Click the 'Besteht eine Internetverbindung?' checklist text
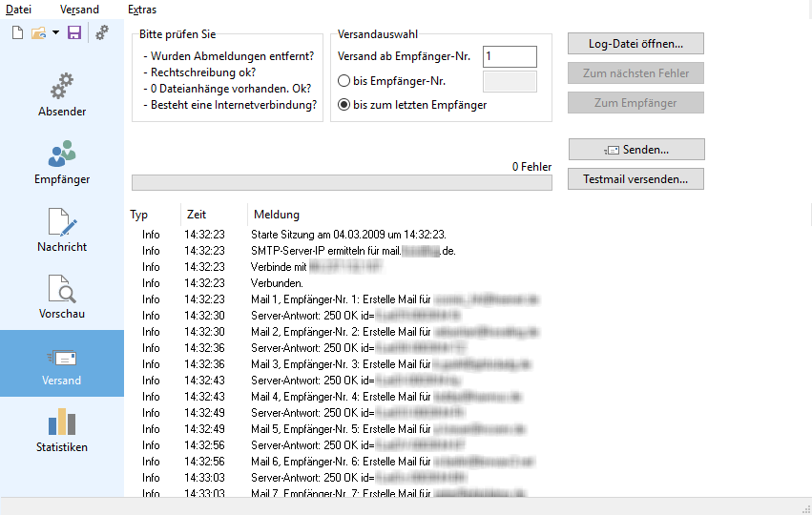Screen dimensions: 812x515 (234, 105)
